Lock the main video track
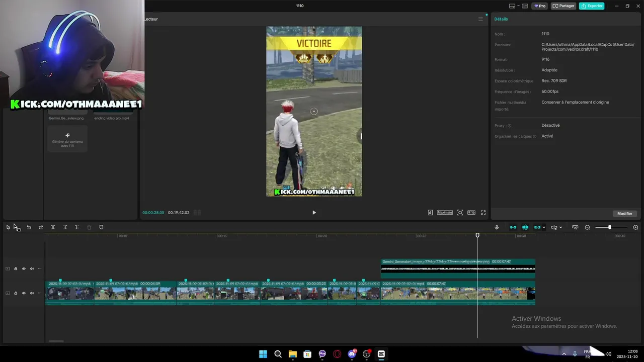The image size is (644, 362). click(x=16, y=293)
